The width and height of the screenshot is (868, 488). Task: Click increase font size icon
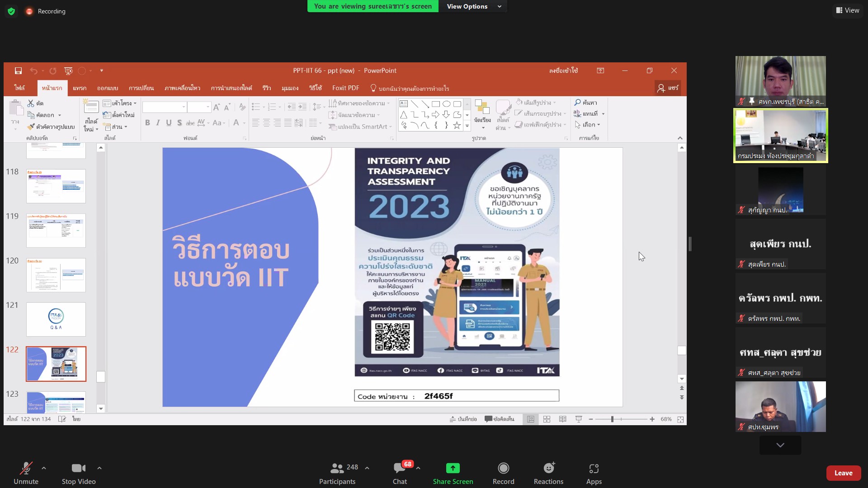pos(217,107)
